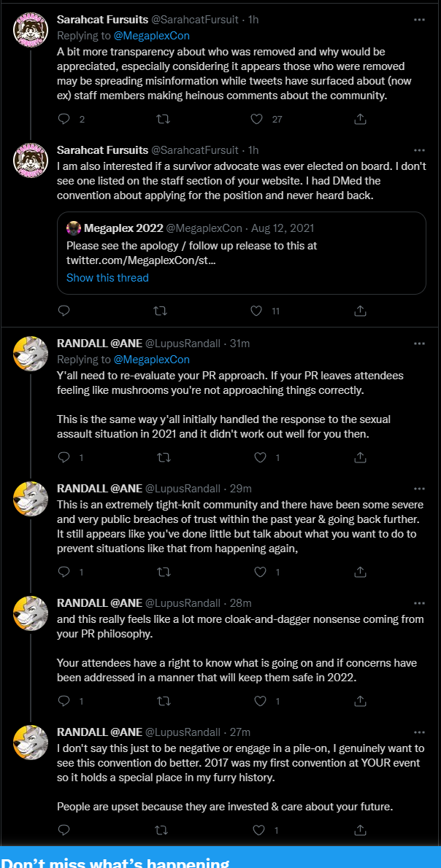Retweet Randall's cloak-and-dagger tweet
The image size is (441, 868).
163,702
